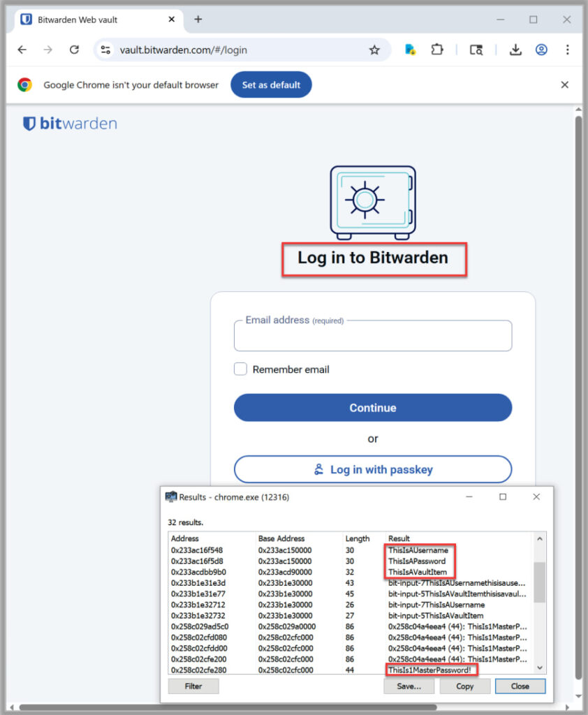588x715 pixels.
Task: Click the Save... button in Results dialog
Action: (409, 686)
